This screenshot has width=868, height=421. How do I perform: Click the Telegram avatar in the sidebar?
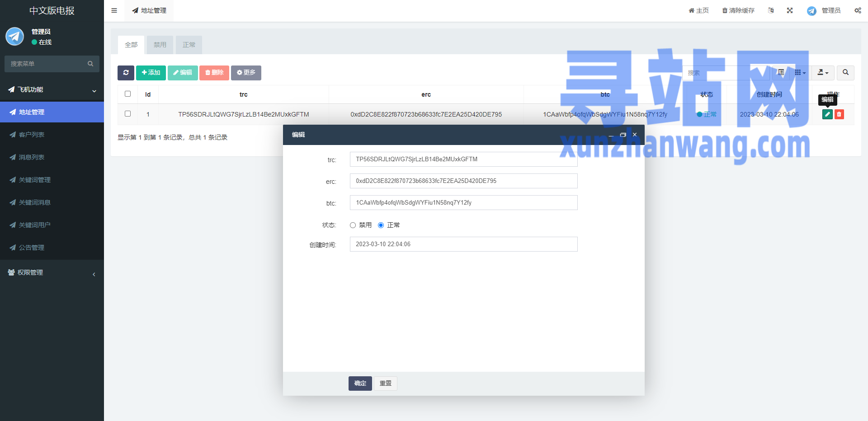click(14, 36)
